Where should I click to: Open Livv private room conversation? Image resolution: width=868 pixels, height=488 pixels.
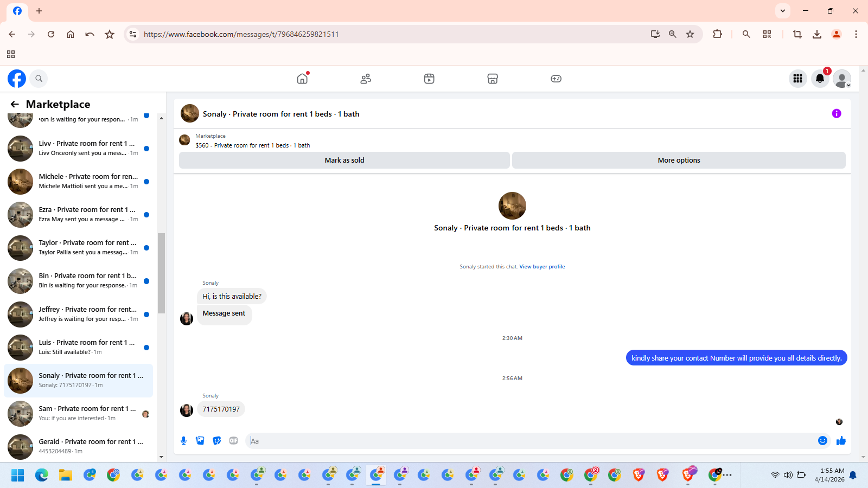click(x=79, y=148)
